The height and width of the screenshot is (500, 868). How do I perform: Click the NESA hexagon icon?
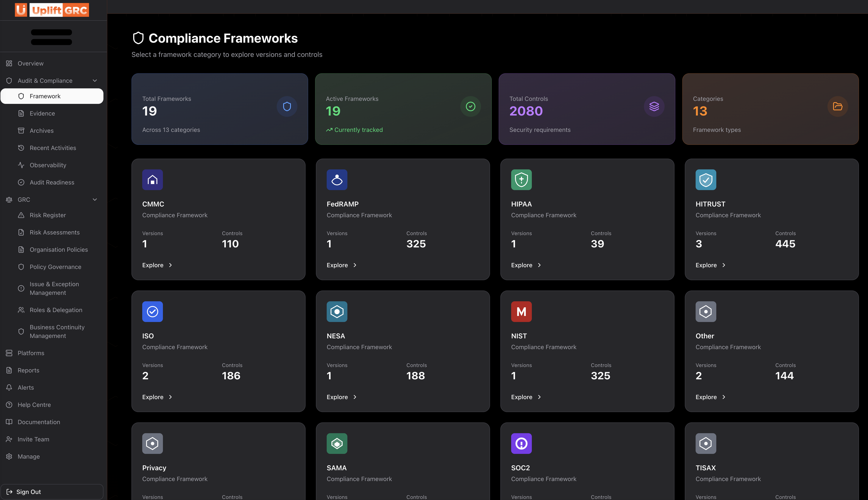[x=337, y=311]
